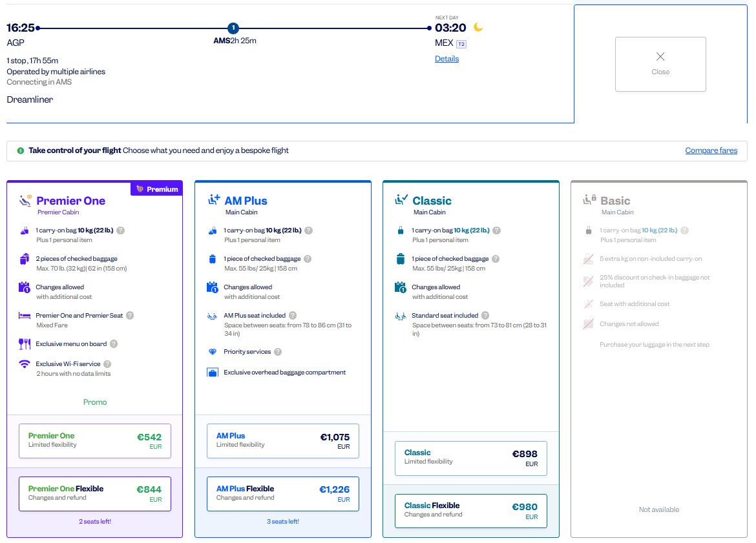Image resolution: width=756 pixels, height=543 pixels.
Task: Close the fare selection panel
Action: (x=660, y=64)
